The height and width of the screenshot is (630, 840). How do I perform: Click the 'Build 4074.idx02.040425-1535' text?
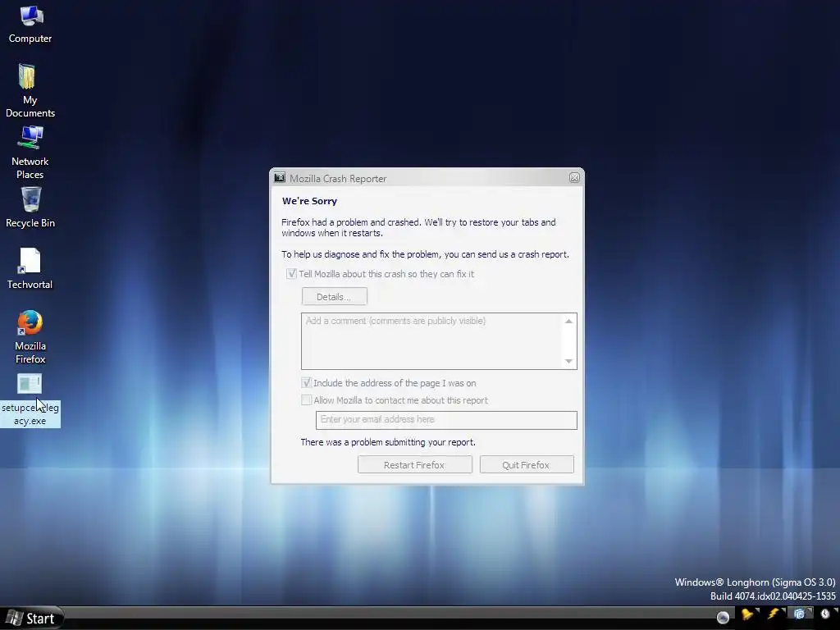pyautogui.click(x=773, y=596)
